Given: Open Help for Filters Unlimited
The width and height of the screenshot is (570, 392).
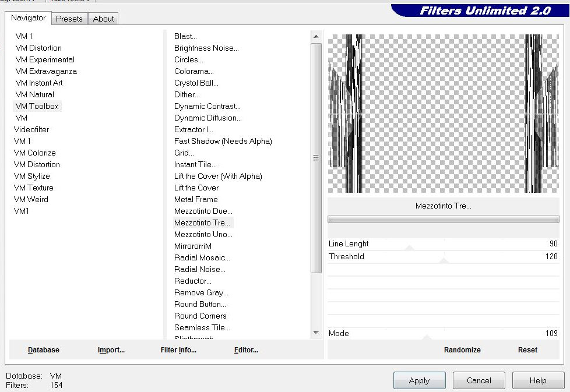Looking at the screenshot, I should point(538,380).
